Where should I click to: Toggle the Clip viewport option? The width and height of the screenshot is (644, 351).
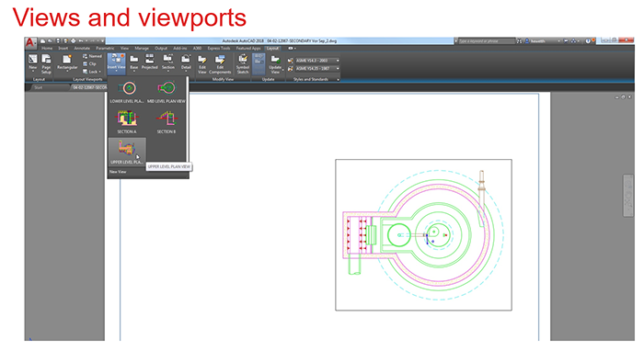89,63
